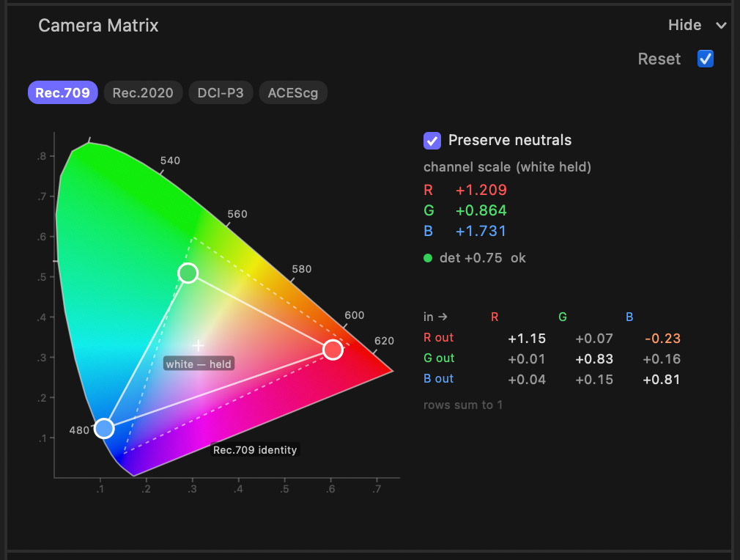740x560 pixels.
Task: Click the 'det +0.75 ok' status text
Action: coord(482,258)
